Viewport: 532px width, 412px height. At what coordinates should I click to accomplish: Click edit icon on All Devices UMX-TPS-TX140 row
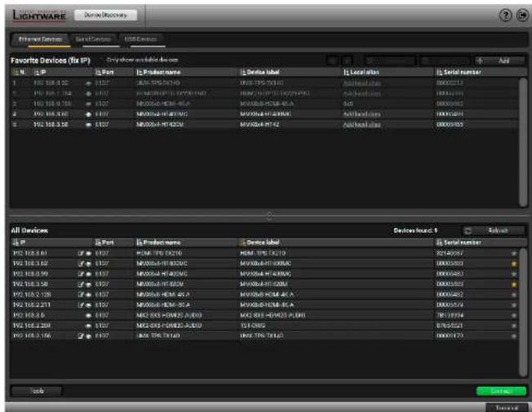[81, 336]
